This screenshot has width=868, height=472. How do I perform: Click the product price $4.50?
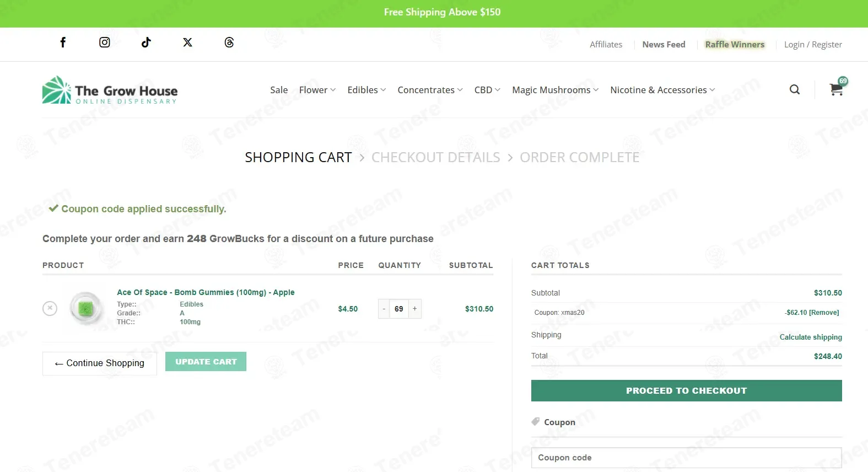[348, 309]
